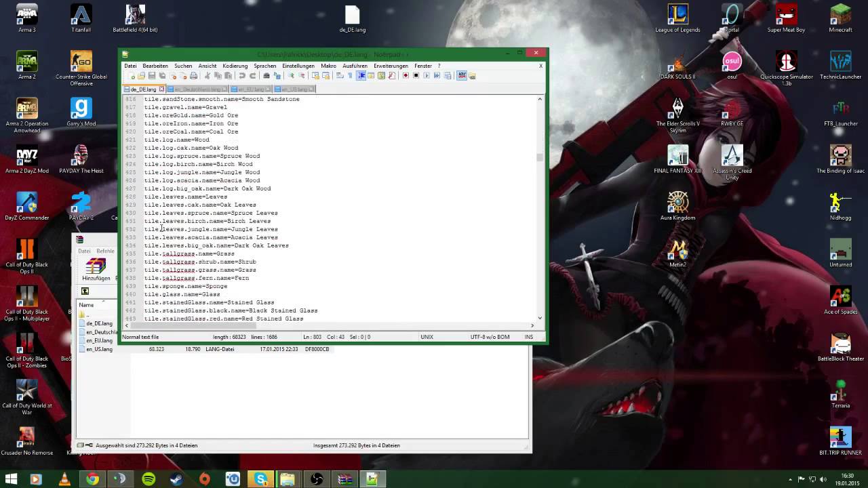Image resolution: width=868 pixels, height=488 pixels.
Task: Open the de_DE.lang file on the desktop
Action: [x=353, y=19]
